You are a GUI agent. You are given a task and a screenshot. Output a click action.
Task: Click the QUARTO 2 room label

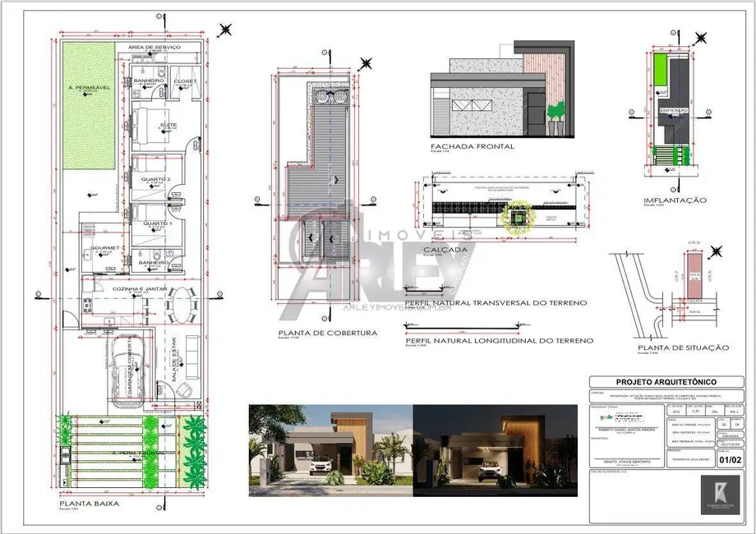tap(155, 178)
